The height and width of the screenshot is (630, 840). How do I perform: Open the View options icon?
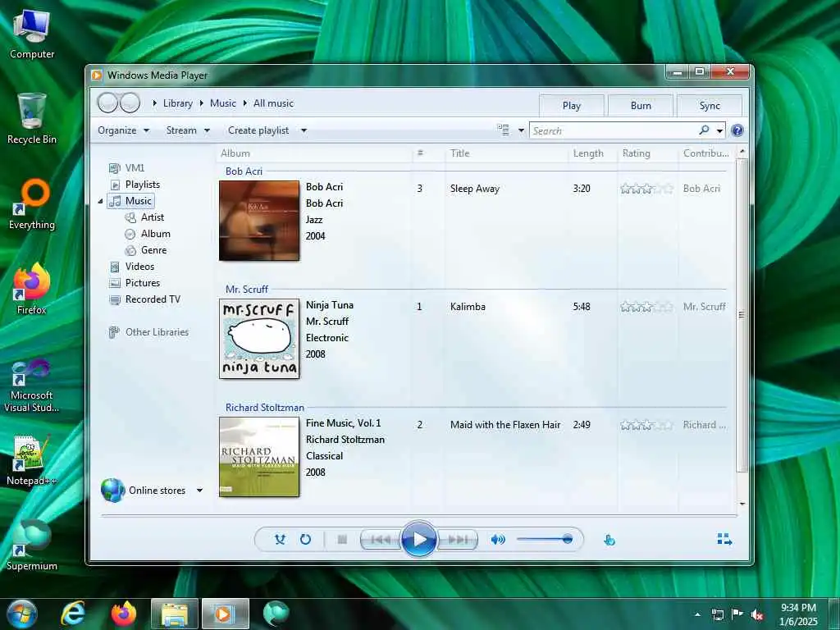(x=504, y=130)
